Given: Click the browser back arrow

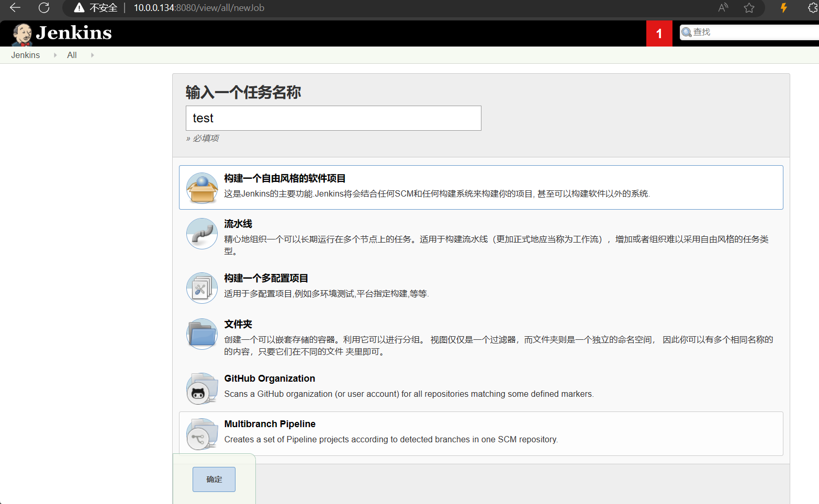Looking at the screenshot, I should 15,8.
